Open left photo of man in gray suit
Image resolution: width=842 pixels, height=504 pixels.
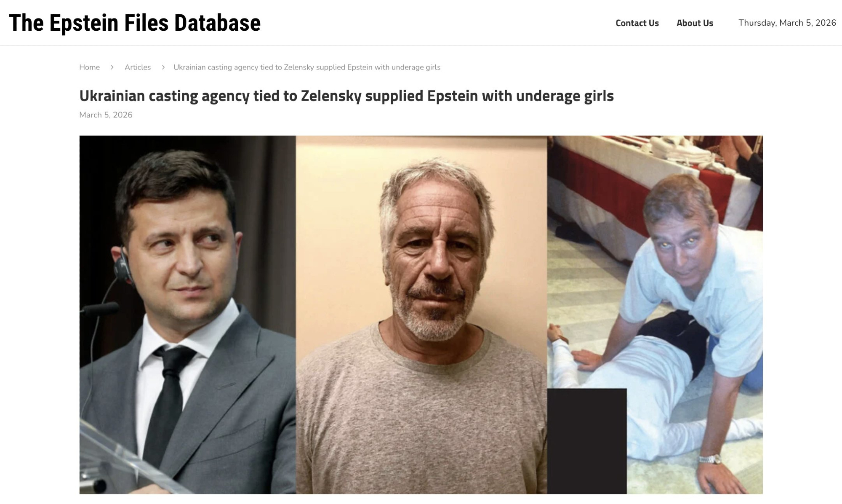click(x=187, y=315)
